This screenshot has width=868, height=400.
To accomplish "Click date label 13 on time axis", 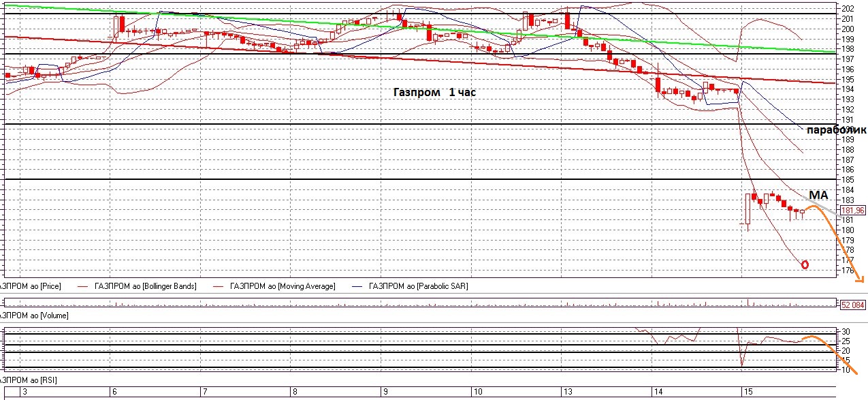I will pos(567,393).
